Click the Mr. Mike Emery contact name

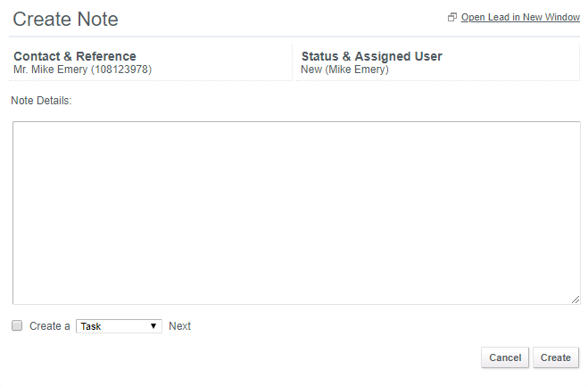click(51, 70)
